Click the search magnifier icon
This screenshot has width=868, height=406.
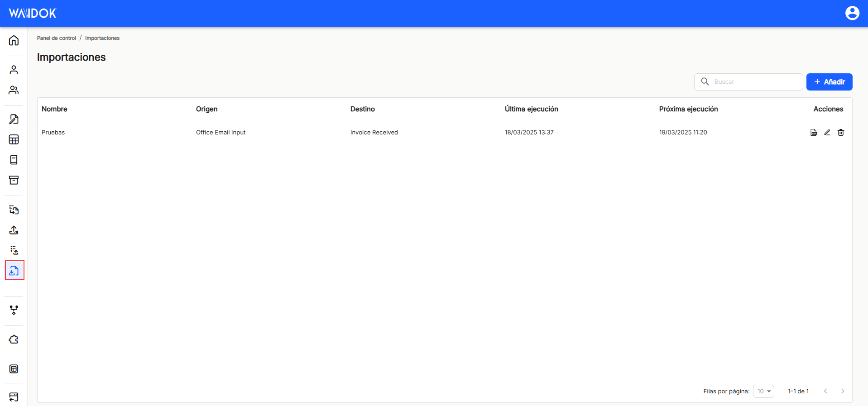point(705,81)
